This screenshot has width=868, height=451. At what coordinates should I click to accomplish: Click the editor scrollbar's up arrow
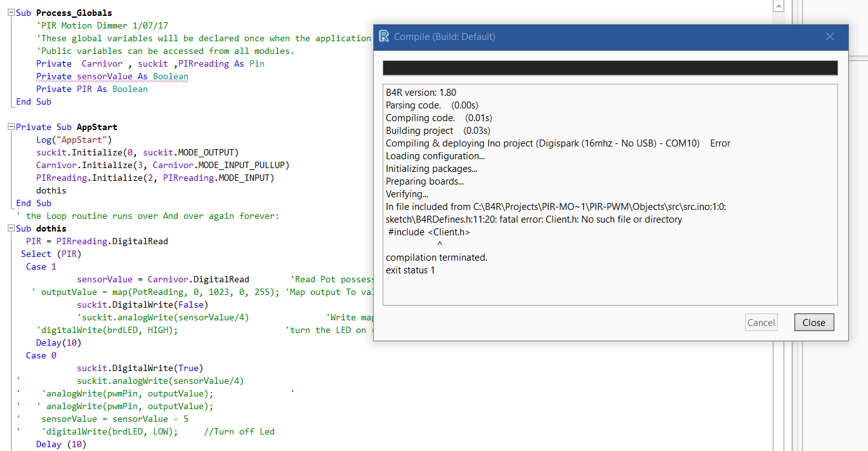(x=779, y=6)
